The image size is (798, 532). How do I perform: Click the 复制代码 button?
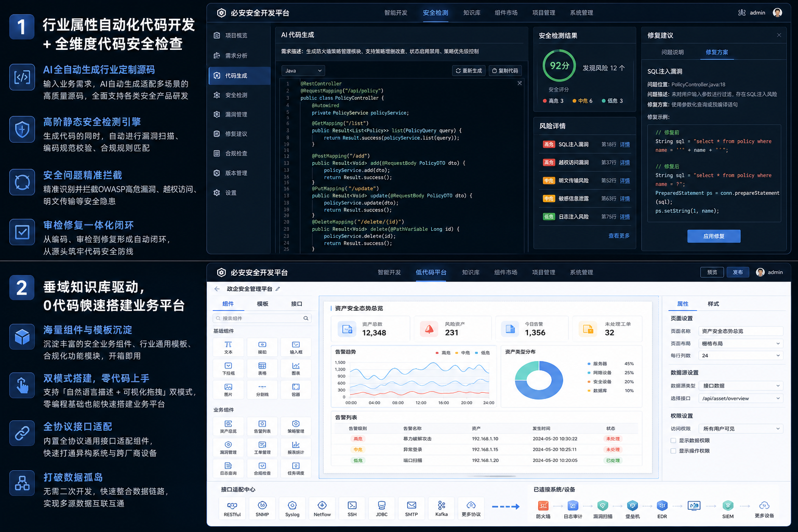[x=505, y=71]
